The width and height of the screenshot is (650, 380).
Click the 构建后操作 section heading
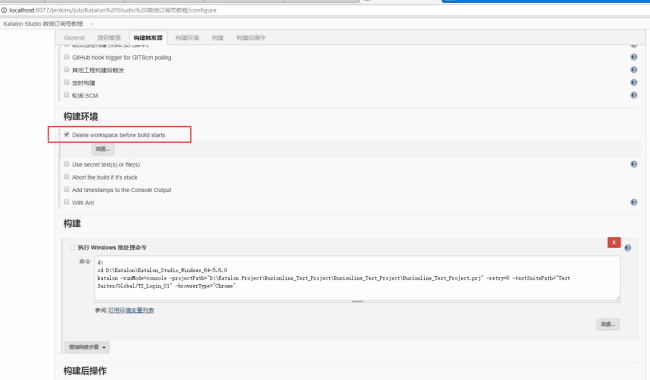tap(85, 371)
